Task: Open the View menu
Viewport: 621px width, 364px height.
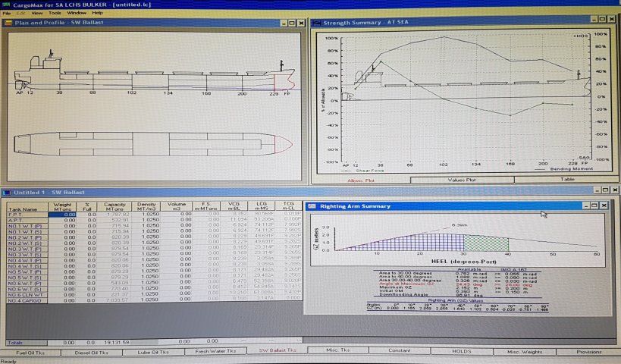Action: [37, 13]
